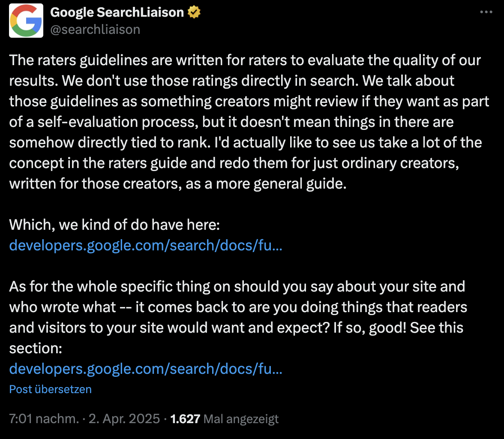The height and width of the screenshot is (439, 504).
Task: Open the 2. Apr. 2025 timestamp
Action: [x=124, y=419]
